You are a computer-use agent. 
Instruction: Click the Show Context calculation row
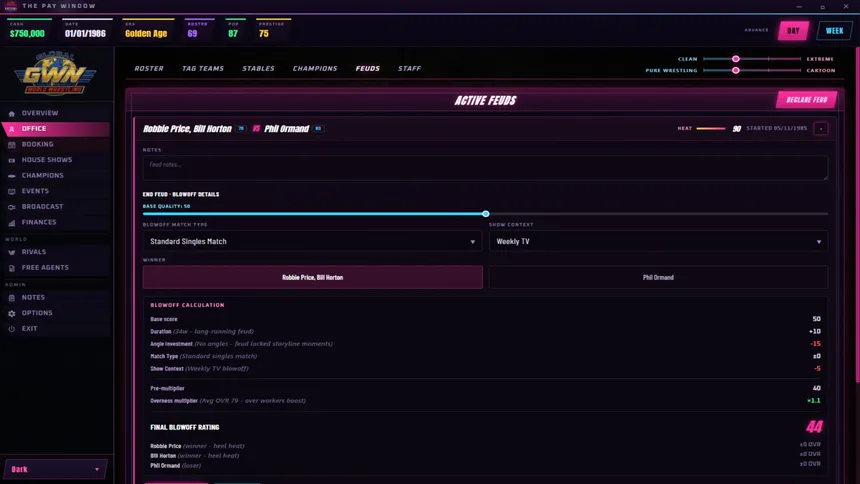click(485, 369)
